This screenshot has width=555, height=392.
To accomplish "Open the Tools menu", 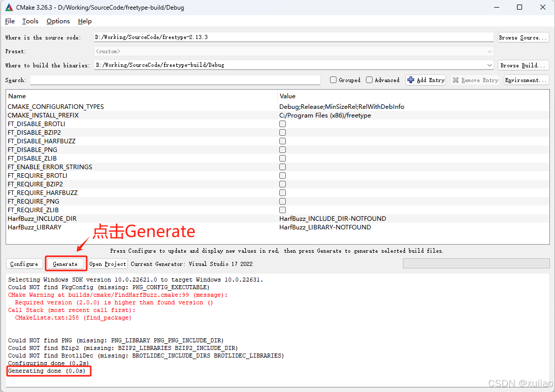I will (30, 21).
